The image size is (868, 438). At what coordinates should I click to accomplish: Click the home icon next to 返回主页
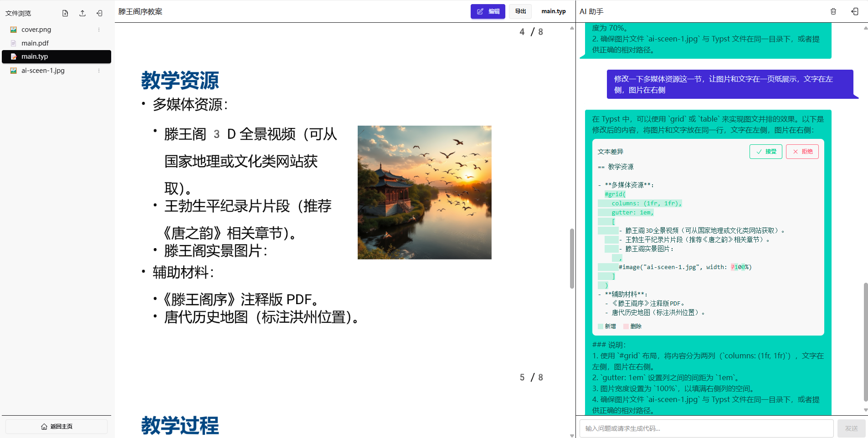click(43, 427)
